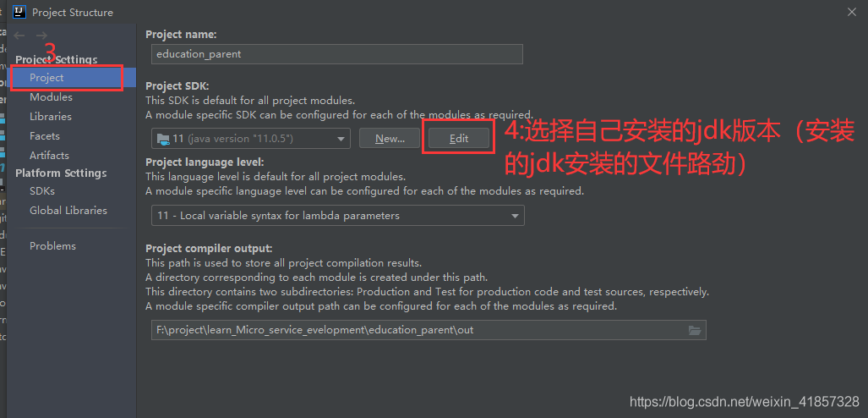Open the Problems section
Image resolution: width=868 pixels, height=418 pixels.
[x=52, y=245]
